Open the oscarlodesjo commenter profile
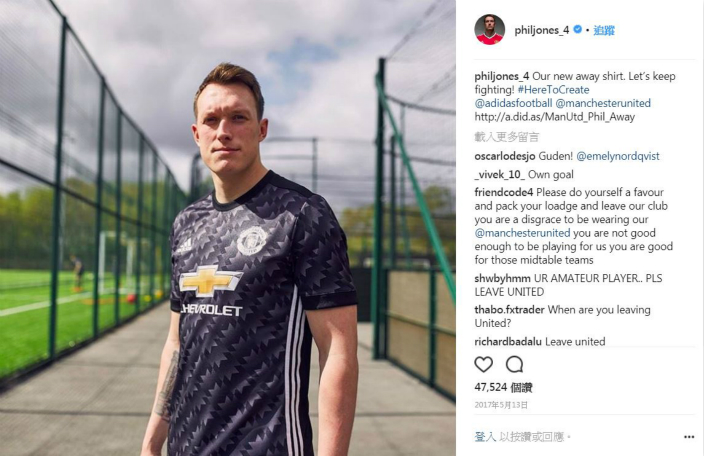This screenshot has width=704, height=456. point(505,156)
